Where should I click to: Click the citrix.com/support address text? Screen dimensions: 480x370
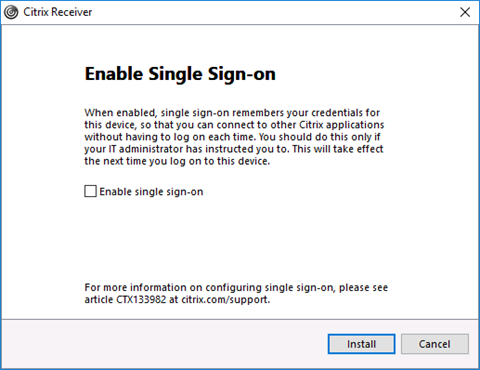[x=225, y=299]
